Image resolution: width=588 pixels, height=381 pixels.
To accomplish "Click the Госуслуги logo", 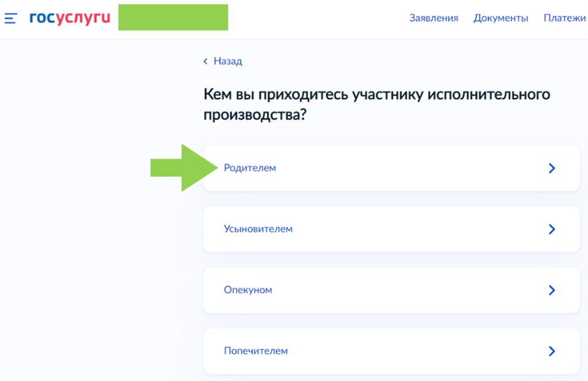I will click(x=70, y=18).
